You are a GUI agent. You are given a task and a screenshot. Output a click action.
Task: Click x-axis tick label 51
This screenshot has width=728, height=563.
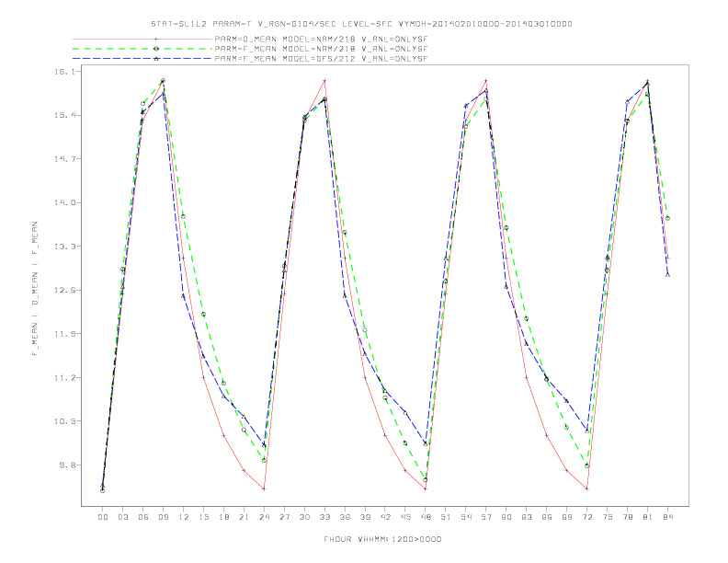click(446, 517)
